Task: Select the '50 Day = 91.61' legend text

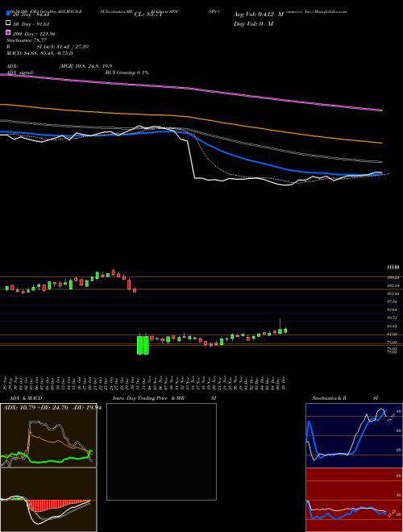Action: click(31, 24)
